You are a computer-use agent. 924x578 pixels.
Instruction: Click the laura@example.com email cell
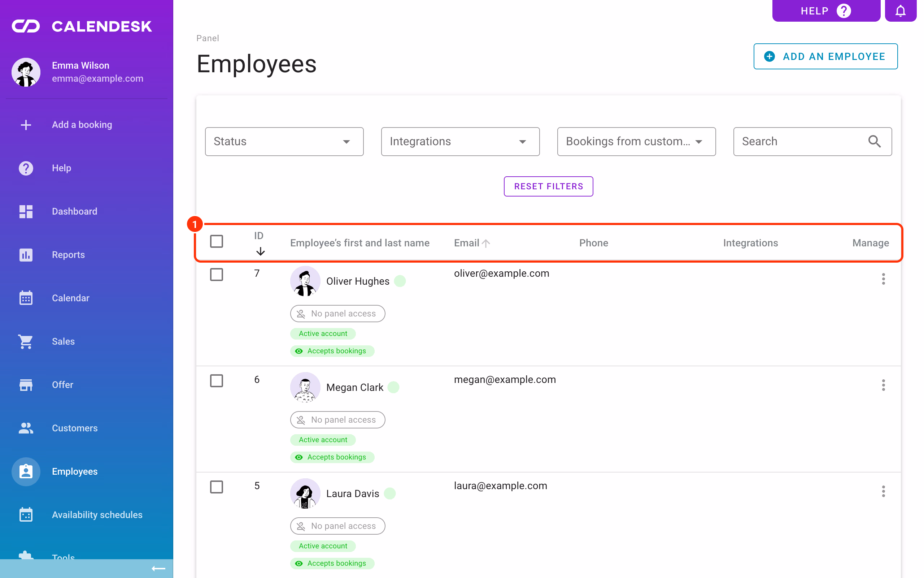coord(501,486)
